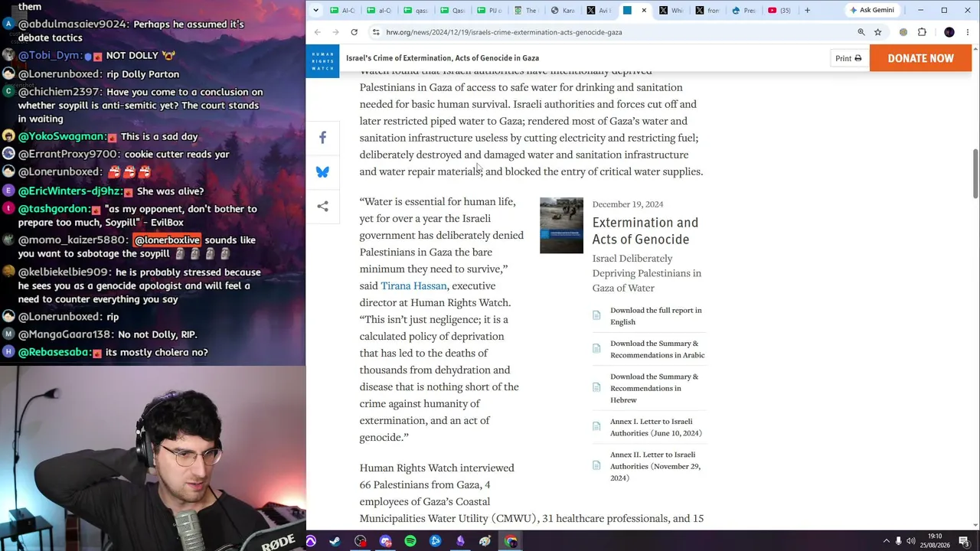
Task: Click the document icon beside Annex II letter
Action: [x=596, y=465]
